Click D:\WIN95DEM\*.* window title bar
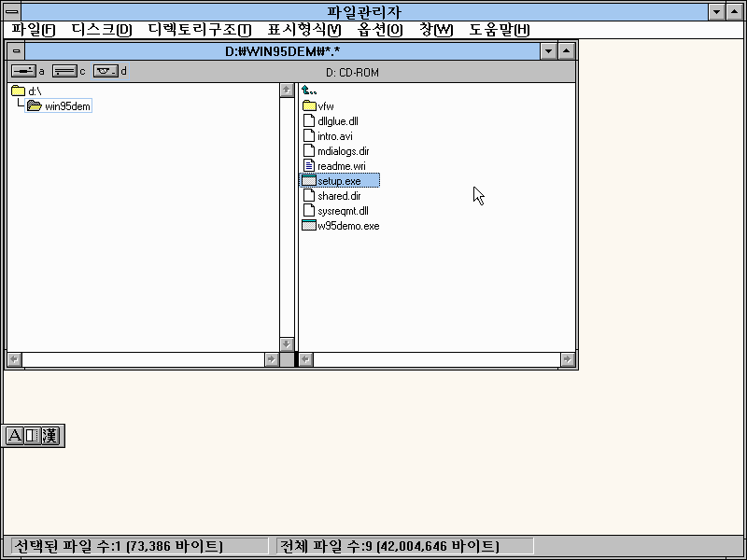The height and width of the screenshot is (560, 747). coord(283,51)
